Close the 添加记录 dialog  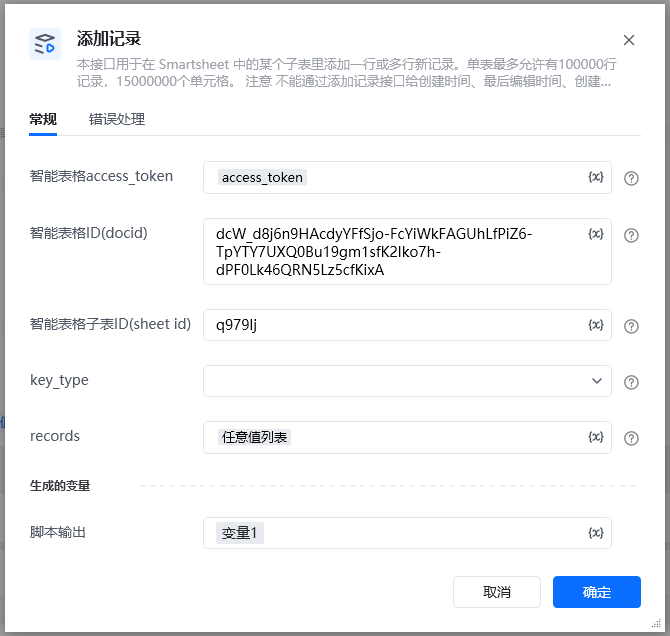tap(629, 40)
